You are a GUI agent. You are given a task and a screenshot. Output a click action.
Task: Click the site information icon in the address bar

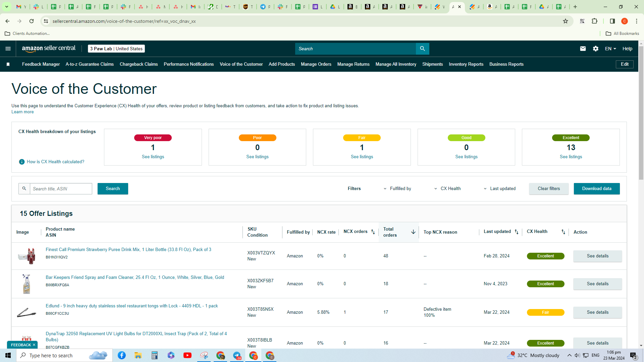point(46,21)
